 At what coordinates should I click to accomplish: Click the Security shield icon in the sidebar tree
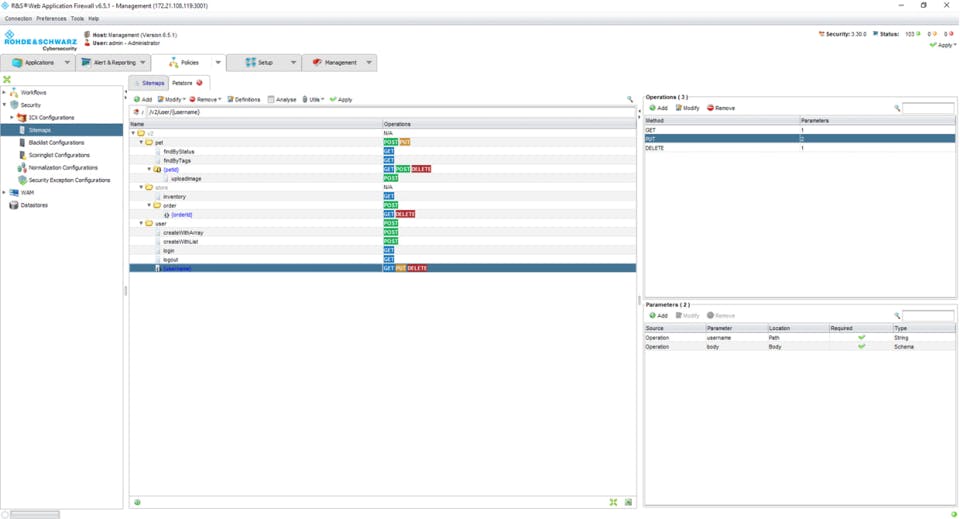14,105
